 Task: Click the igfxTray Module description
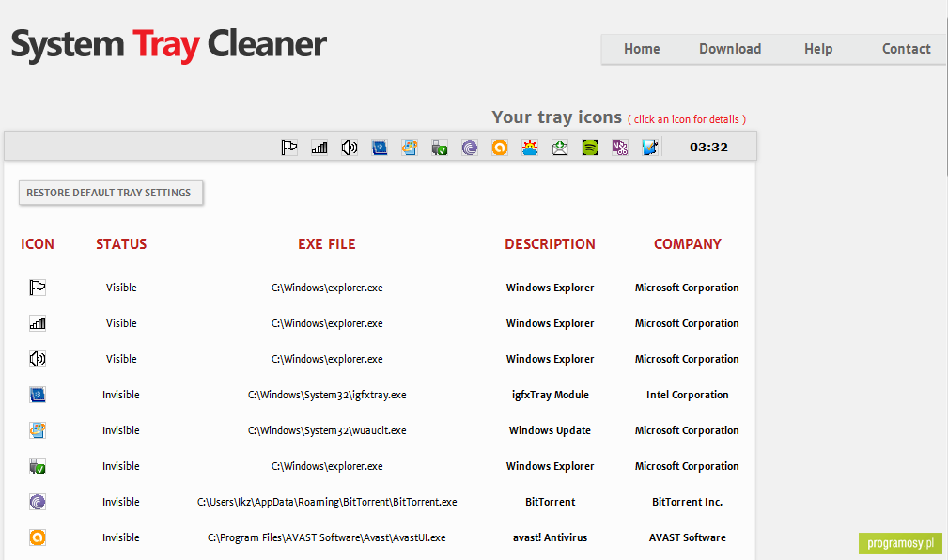tap(551, 395)
